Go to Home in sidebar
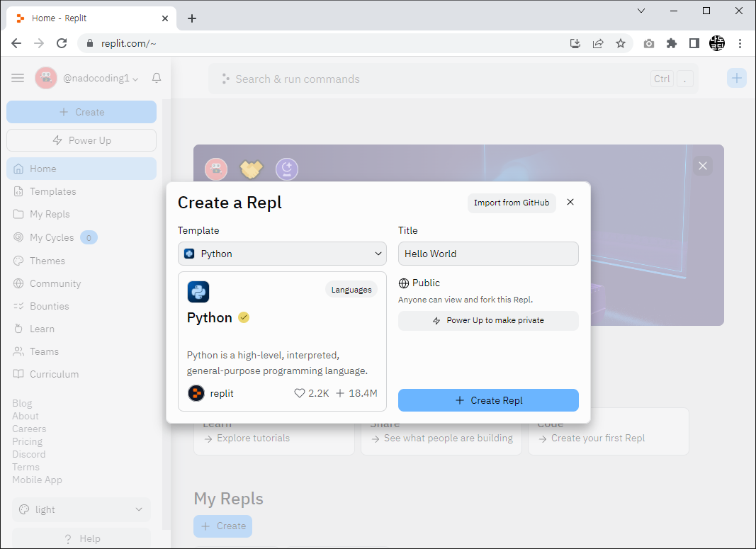Viewport: 756px width, 549px height. click(81, 169)
